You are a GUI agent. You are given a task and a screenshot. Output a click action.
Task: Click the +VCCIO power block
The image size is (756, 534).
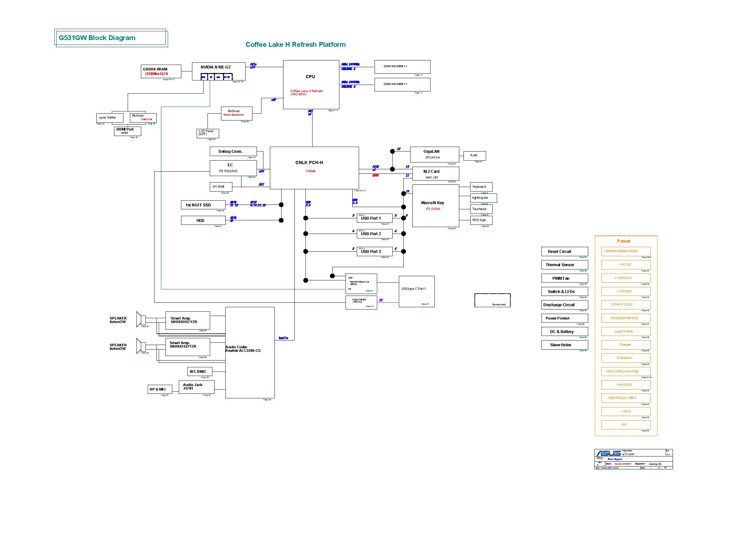pos(626,265)
